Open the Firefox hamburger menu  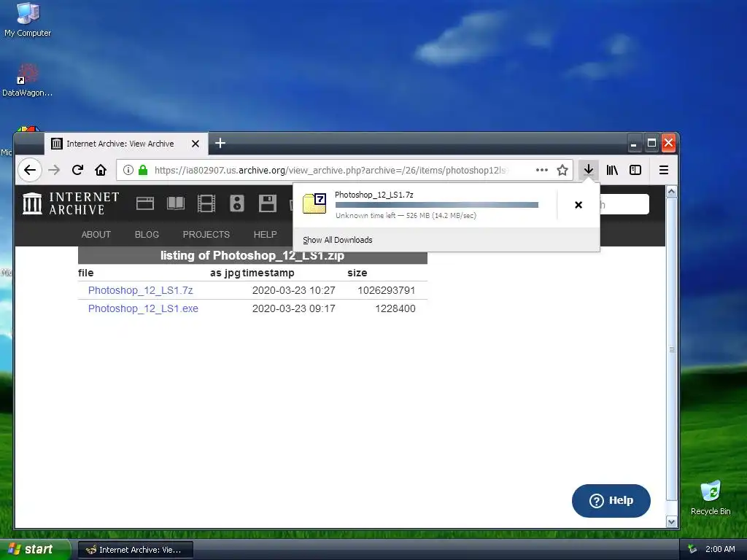(664, 170)
